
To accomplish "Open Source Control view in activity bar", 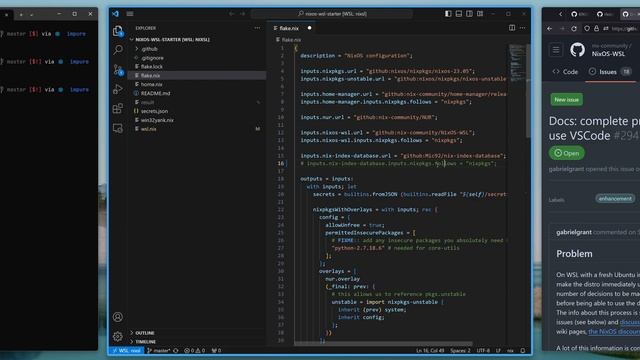I will coord(118,69).
